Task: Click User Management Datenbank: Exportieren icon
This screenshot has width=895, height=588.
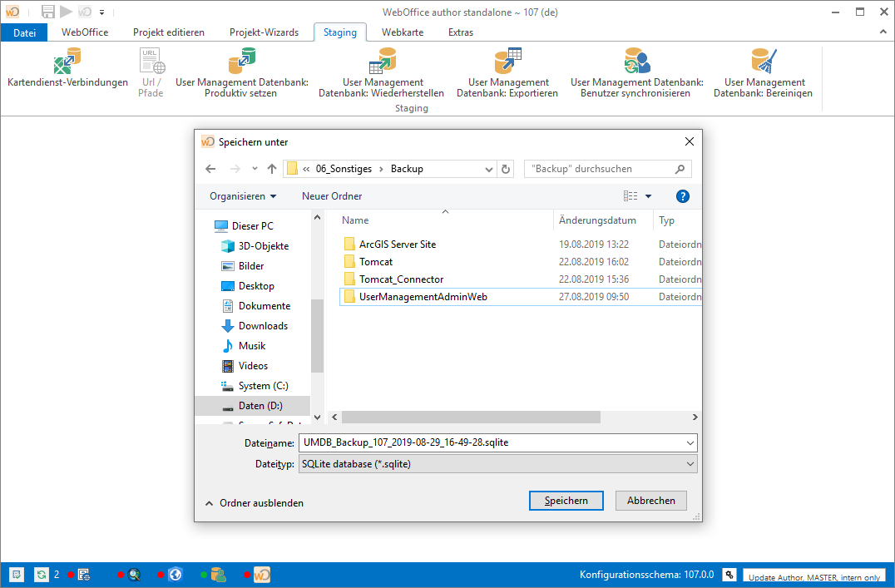Action: pyautogui.click(x=507, y=62)
